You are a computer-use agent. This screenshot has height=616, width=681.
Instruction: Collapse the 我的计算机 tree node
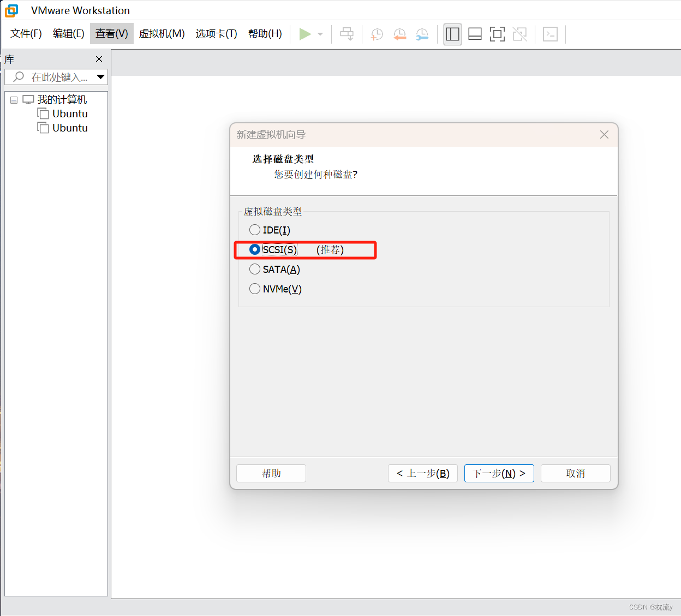pos(14,100)
